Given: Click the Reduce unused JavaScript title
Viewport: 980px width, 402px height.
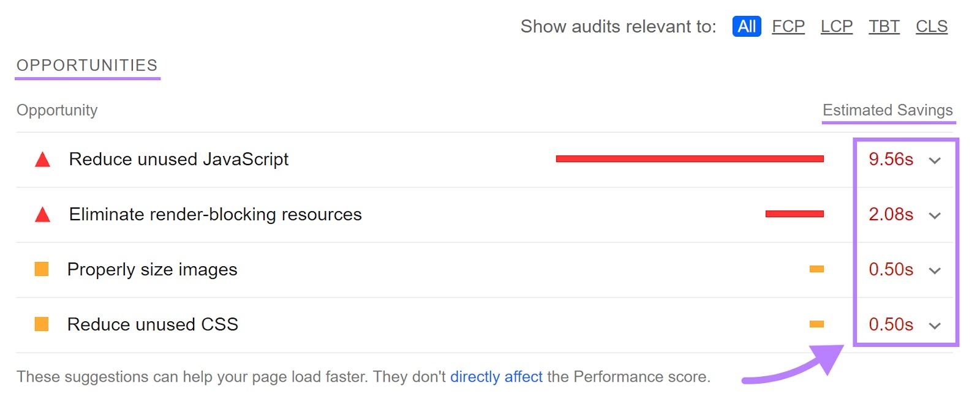Looking at the screenshot, I should pos(179,159).
